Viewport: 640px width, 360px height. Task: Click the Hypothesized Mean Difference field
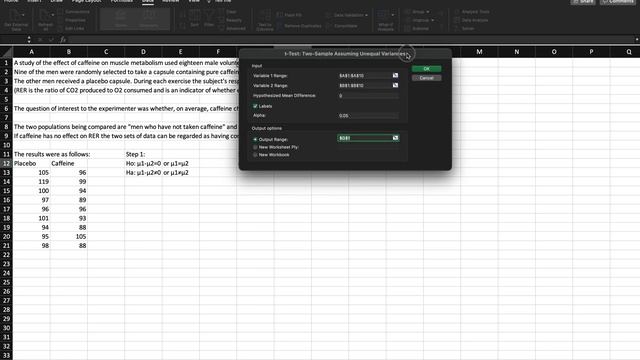[x=368, y=96]
